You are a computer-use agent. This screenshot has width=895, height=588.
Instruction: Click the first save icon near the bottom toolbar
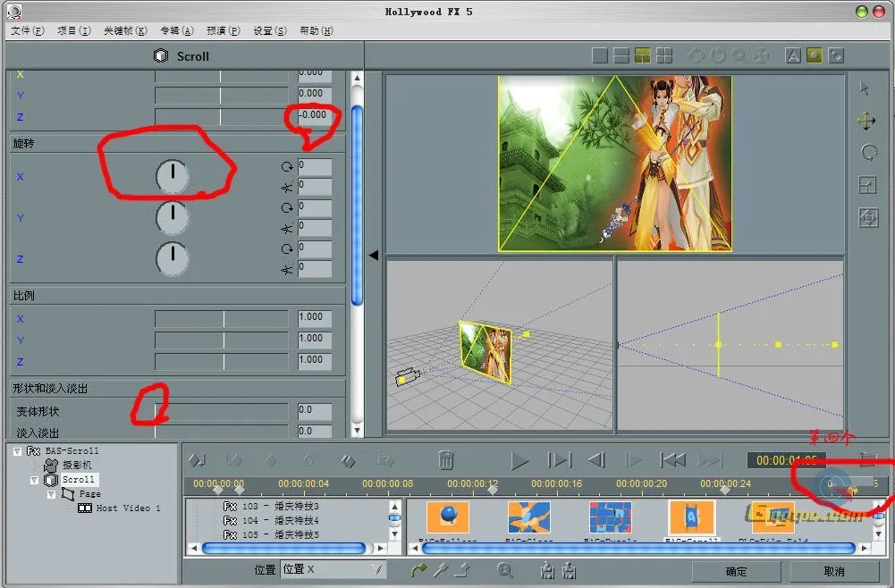pos(546,570)
